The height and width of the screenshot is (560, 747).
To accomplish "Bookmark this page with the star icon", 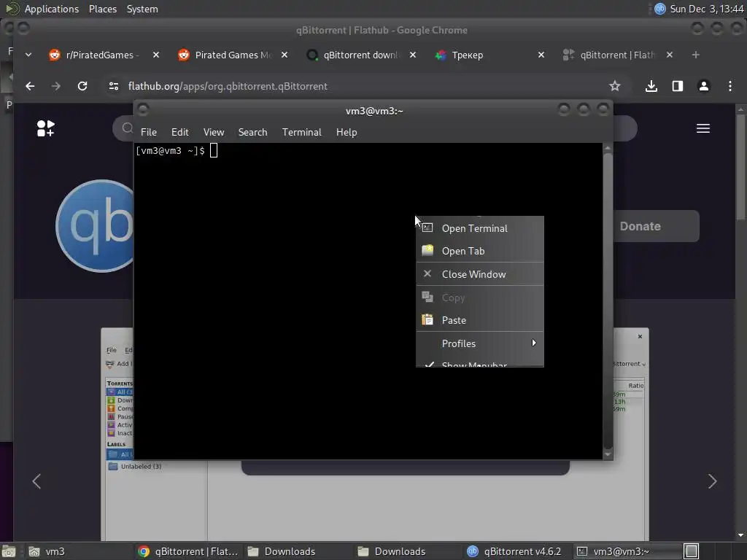I will click(614, 86).
